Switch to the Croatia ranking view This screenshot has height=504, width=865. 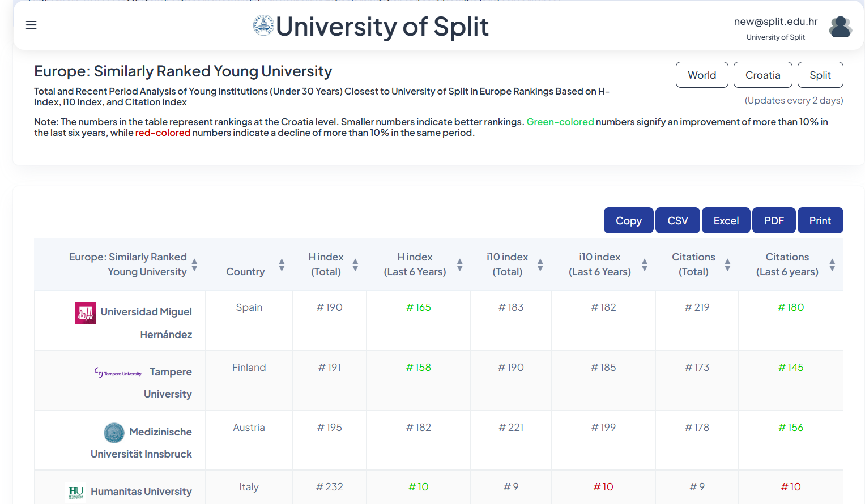[762, 75]
